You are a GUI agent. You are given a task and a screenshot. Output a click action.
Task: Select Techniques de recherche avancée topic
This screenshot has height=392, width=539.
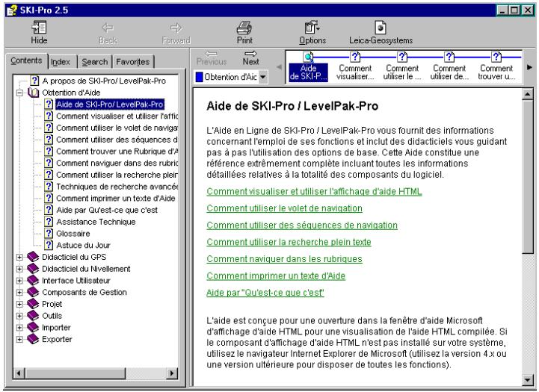117,187
